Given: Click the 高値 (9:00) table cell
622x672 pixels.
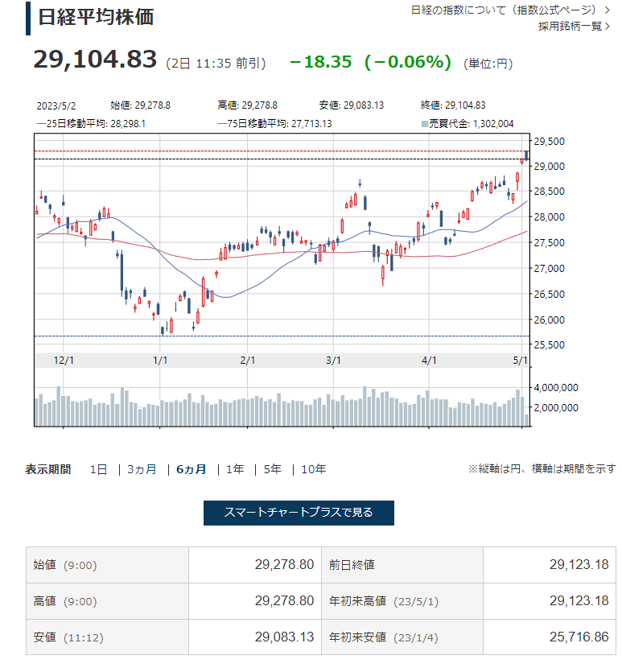Looking at the screenshot, I should pos(107,601).
